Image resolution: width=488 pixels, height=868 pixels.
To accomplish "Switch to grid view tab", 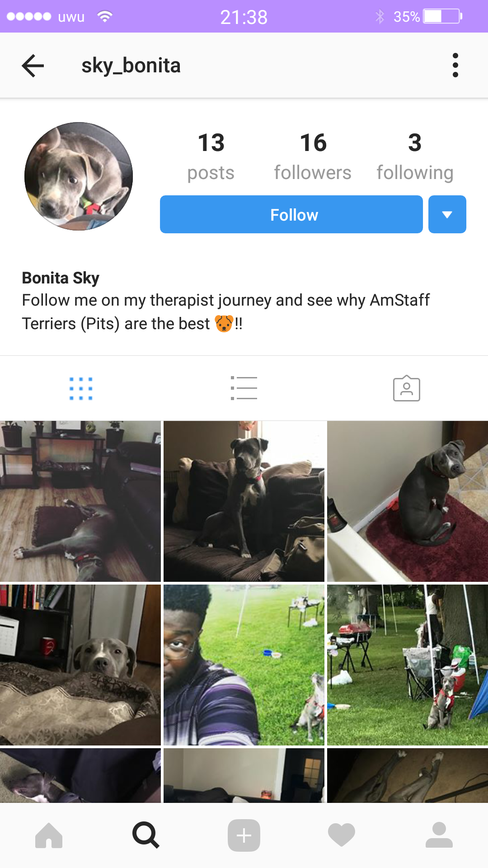I will coord(81,389).
